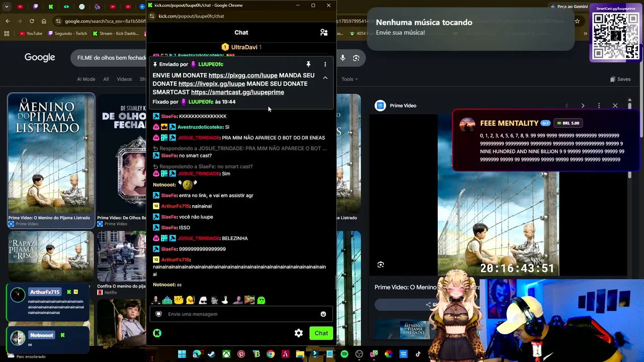The height and width of the screenshot is (362, 644).
Task: Click the shield badge icon in message box
Action: 159,314
